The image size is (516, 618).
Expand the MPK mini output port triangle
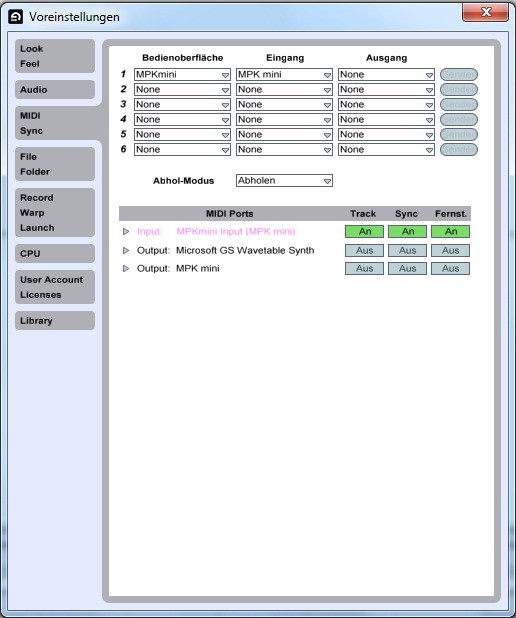[x=126, y=268]
